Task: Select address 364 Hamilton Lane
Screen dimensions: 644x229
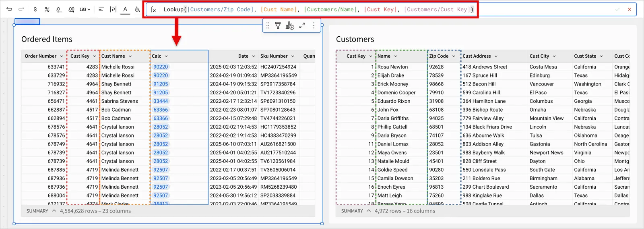Action: (484, 101)
